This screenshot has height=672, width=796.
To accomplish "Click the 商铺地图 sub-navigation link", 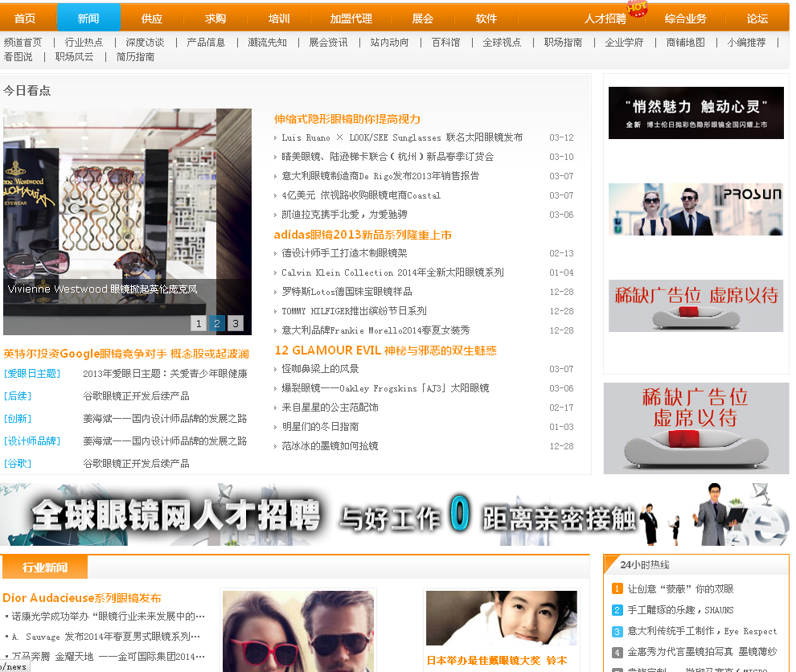I will pos(685,42).
